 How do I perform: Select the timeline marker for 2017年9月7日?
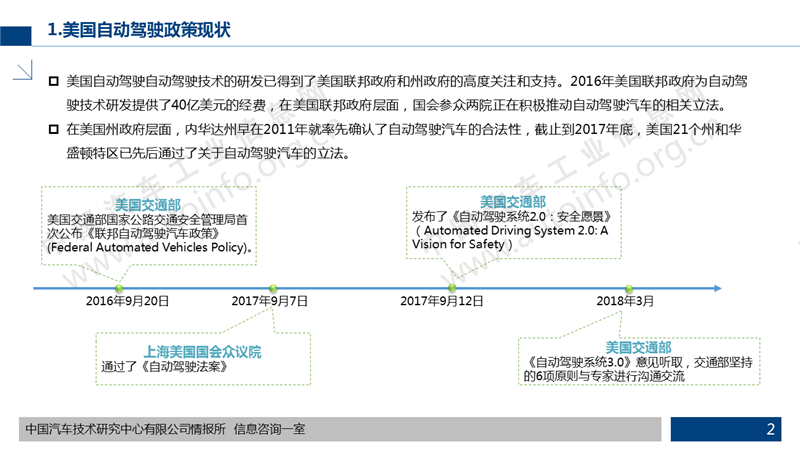273,288
